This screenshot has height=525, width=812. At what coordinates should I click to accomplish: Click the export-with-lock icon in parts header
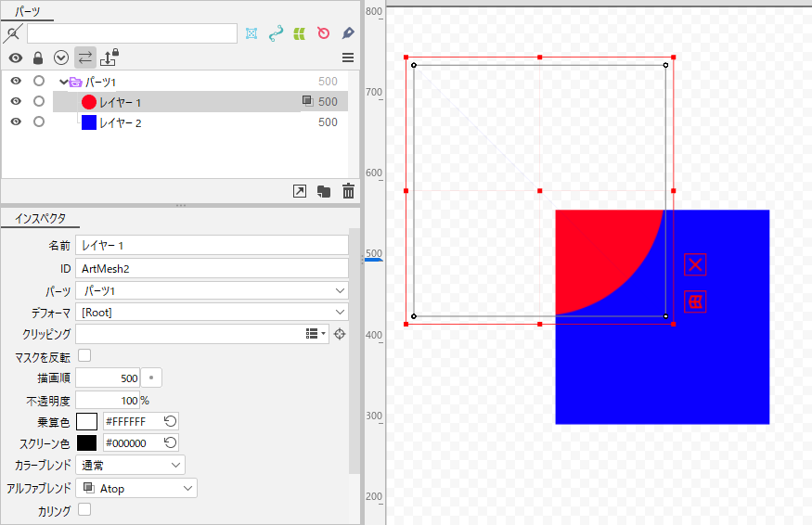coord(110,58)
